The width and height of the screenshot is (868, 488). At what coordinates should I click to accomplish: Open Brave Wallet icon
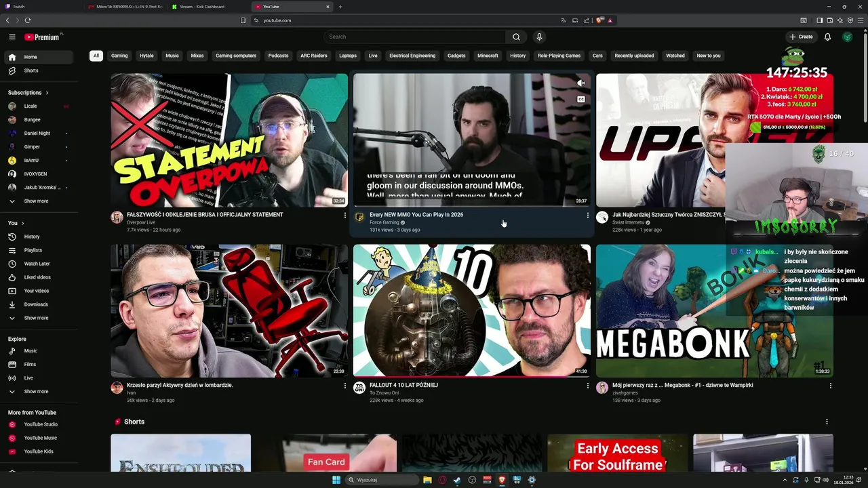coord(829,20)
